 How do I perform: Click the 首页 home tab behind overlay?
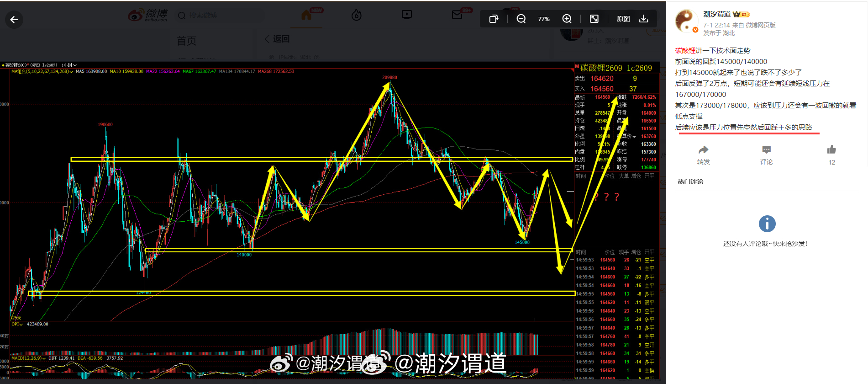[x=186, y=41]
